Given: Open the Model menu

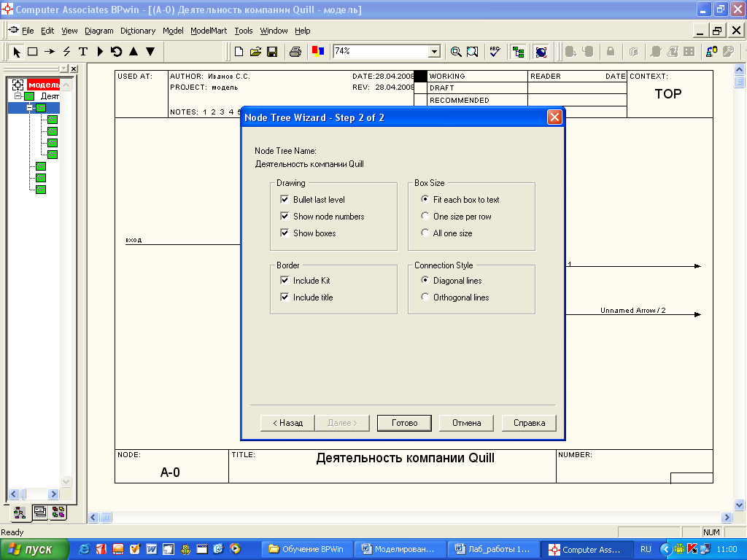Looking at the screenshot, I should point(173,31).
